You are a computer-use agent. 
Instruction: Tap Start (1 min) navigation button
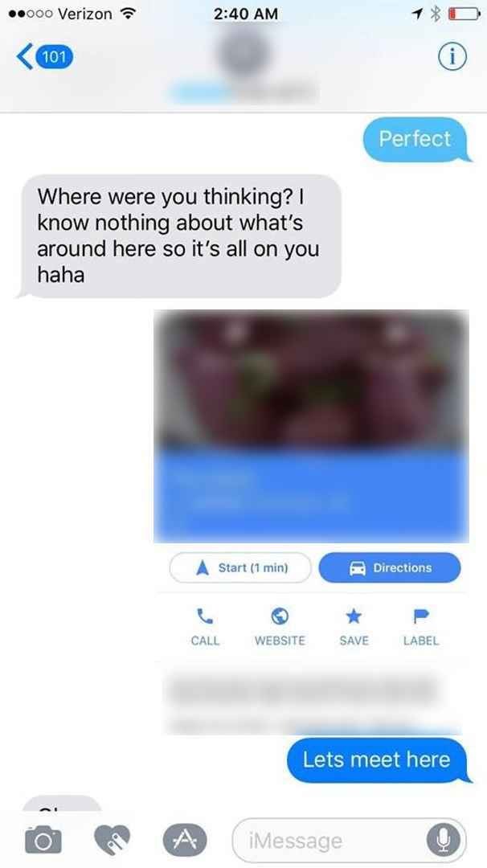(x=240, y=567)
